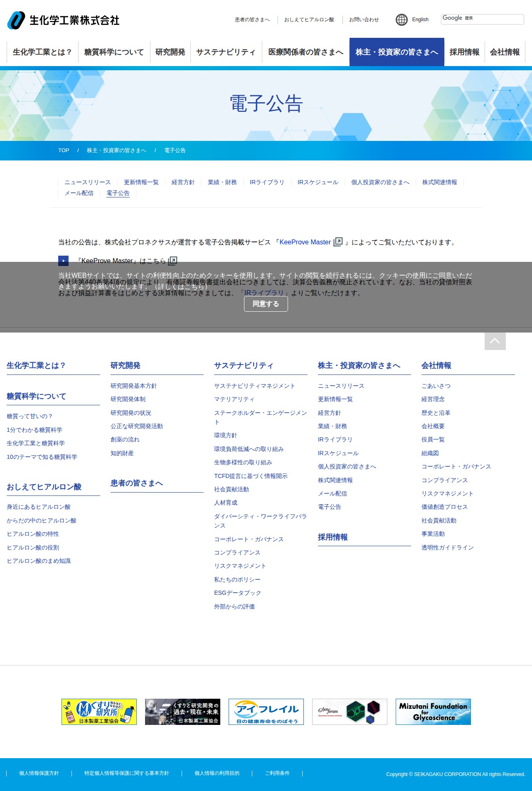Click footer 外部からの評価 link

pyautogui.click(x=234, y=606)
